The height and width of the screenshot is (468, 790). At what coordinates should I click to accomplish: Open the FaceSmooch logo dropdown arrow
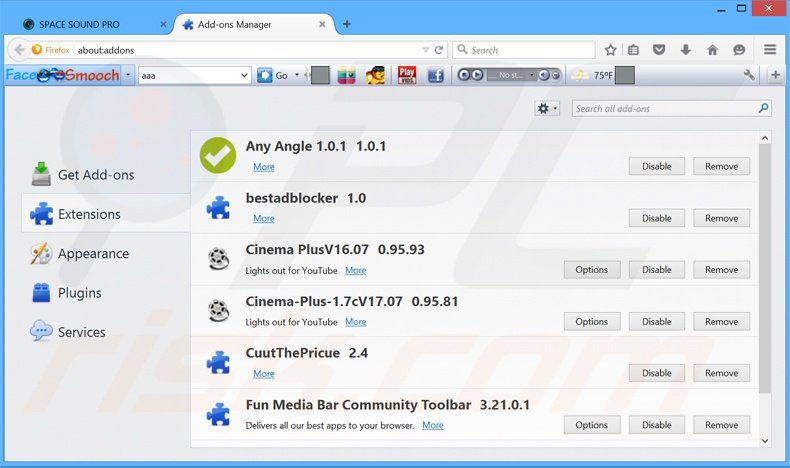(128, 75)
